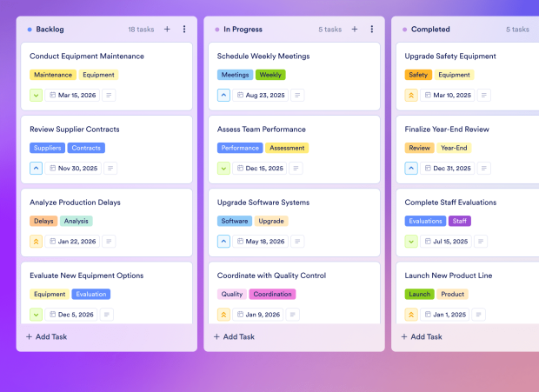Change priority on Analyze Production Delays card
Image resolution: width=539 pixels, height=392 pixels.
pos(36,242)
